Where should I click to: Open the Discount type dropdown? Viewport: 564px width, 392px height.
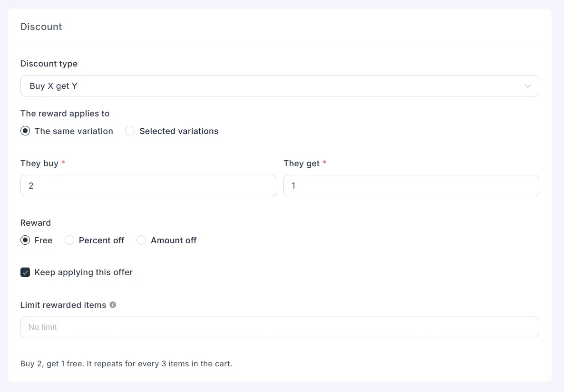[280, 86]
